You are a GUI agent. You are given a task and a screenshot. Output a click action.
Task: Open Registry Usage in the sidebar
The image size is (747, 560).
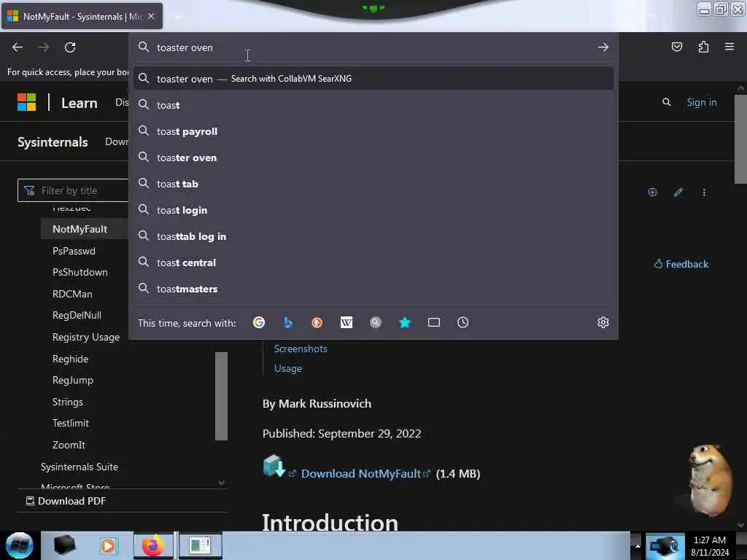point(86,337)
